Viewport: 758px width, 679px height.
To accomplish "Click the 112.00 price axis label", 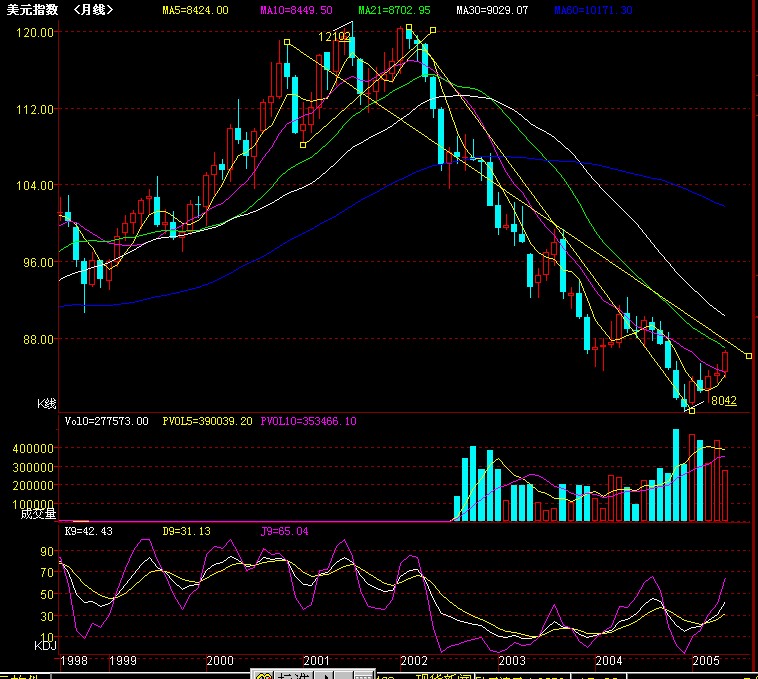I will tap(35, 110).
